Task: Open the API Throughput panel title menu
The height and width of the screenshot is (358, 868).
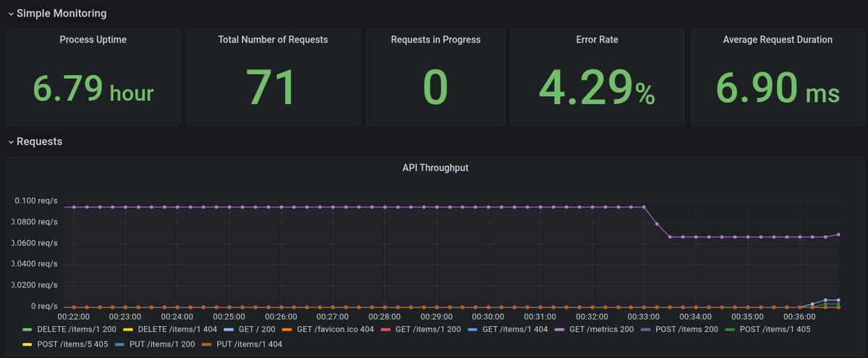Action: coord(435,168)
